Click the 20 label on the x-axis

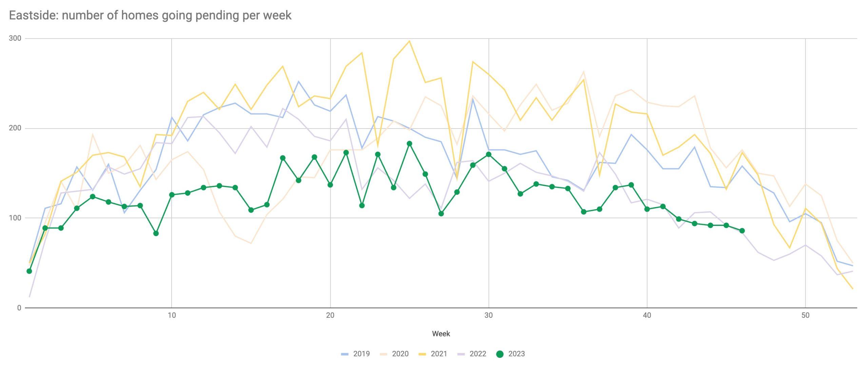pos(330,315)
